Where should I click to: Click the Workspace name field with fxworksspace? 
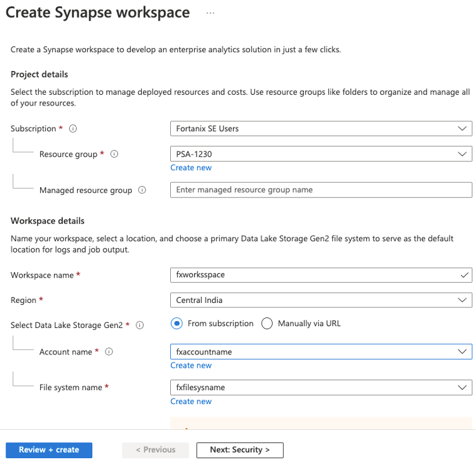[321, 275]
